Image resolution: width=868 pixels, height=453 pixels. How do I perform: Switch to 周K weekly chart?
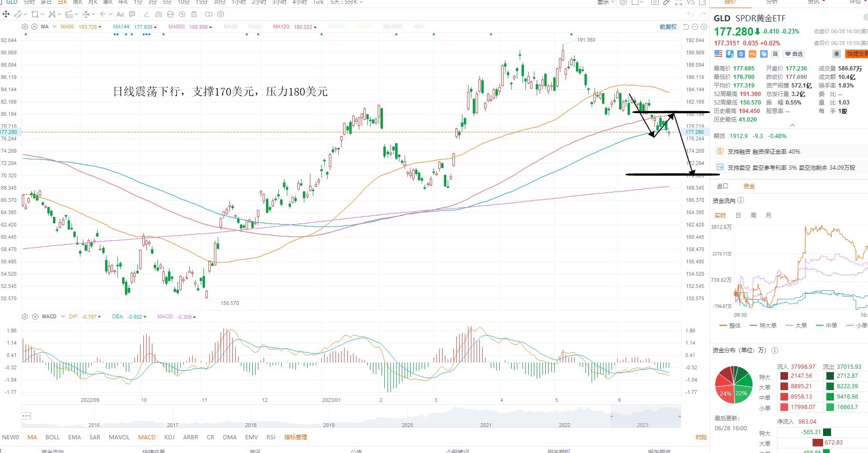point(77,2)
